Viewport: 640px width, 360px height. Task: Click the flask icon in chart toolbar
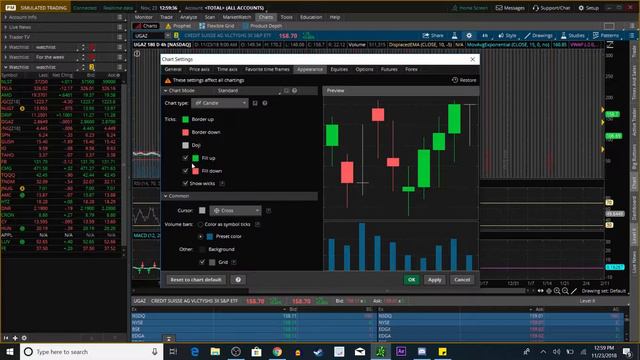tap(454, 36)
